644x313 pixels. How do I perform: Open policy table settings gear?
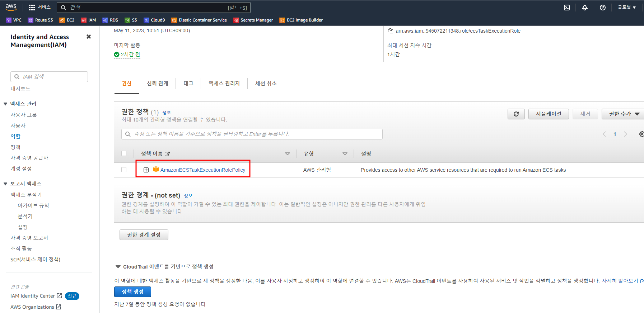641,134
